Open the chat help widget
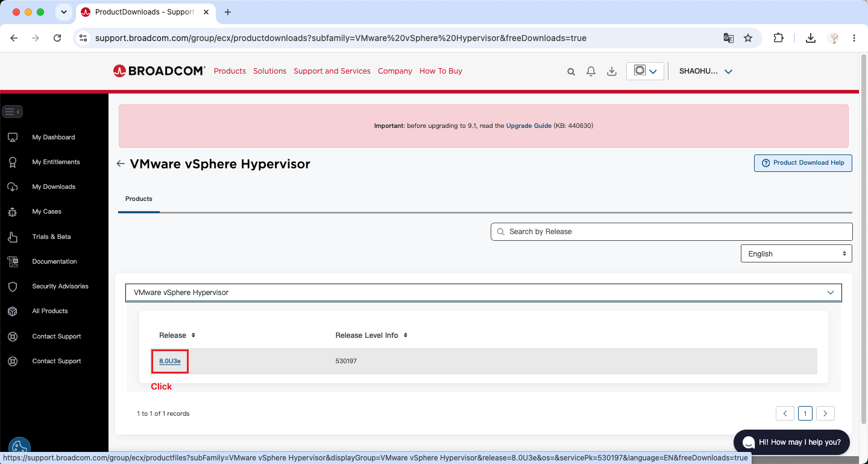 click(791, 442)
